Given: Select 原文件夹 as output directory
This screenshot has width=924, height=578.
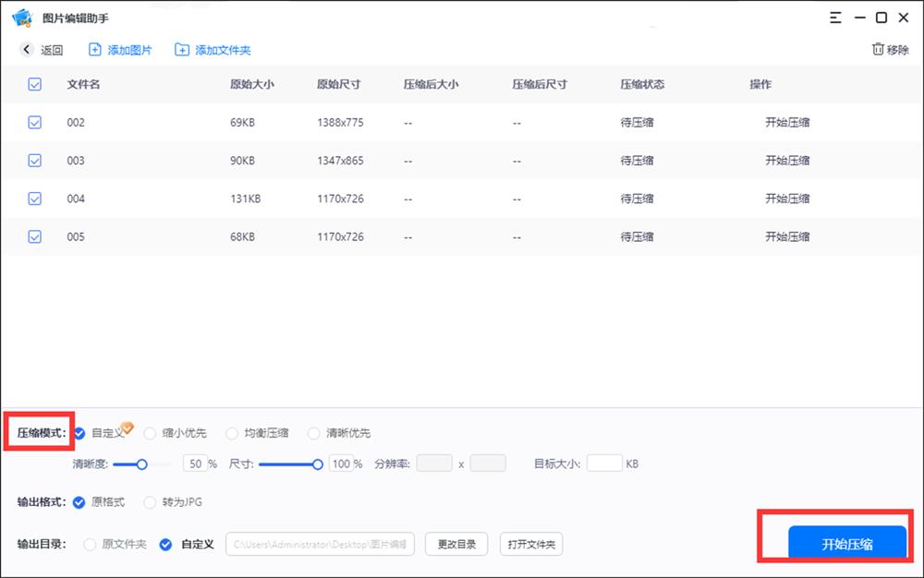Looking at the screenshot, I should pos(90,545).
